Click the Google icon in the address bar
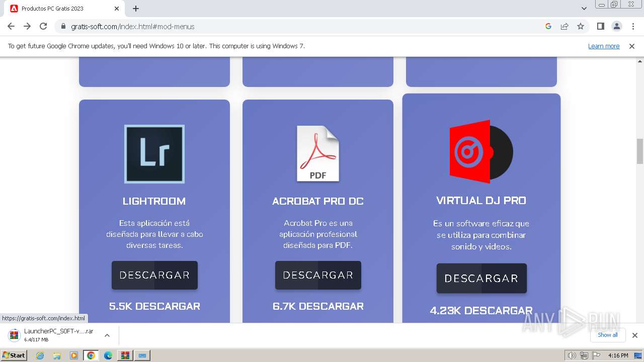Viewport: 644px width, 362px height. pyautogui.click(x=548, y=26)
